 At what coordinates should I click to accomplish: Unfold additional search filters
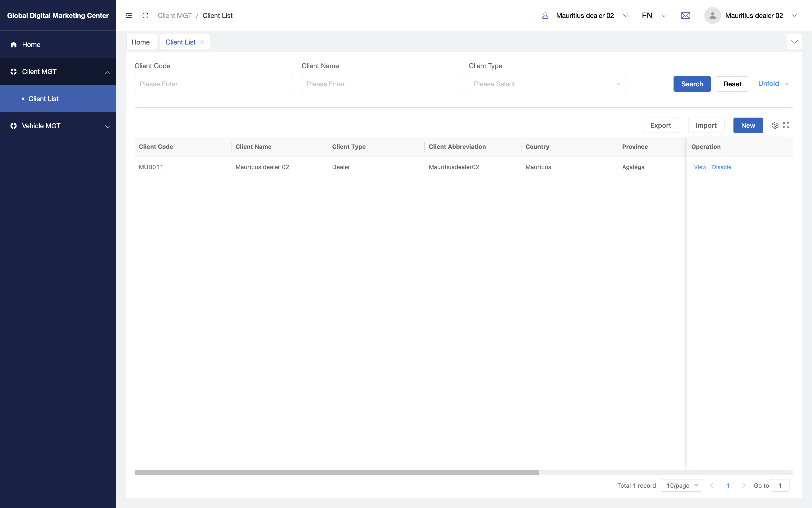[773, 84]
